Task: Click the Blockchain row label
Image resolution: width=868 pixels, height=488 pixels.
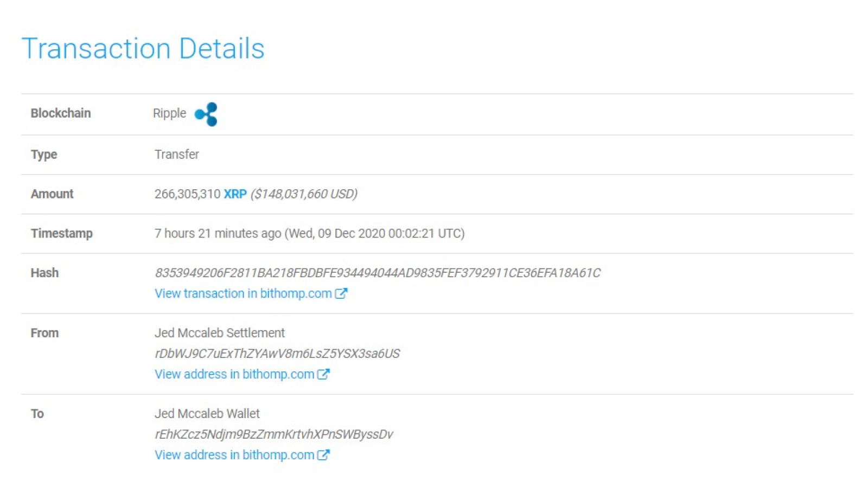Action: click(x=61, y=113)
